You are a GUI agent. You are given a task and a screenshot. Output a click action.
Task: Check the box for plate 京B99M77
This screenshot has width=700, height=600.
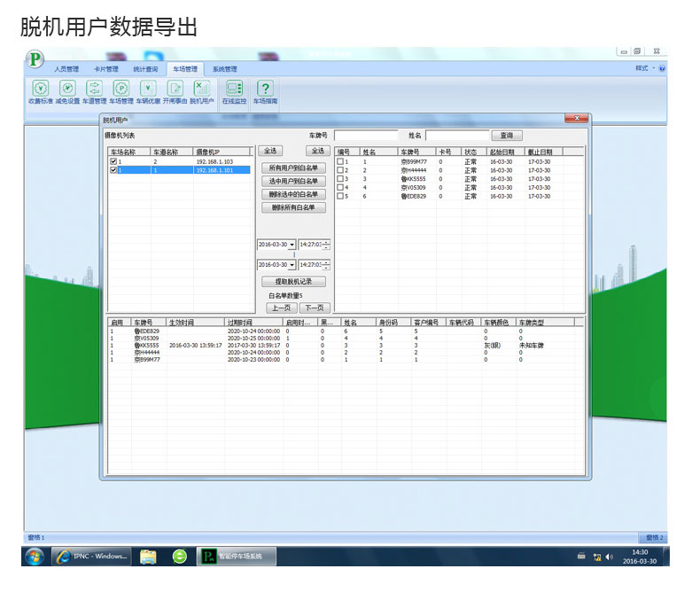[340, 162]
